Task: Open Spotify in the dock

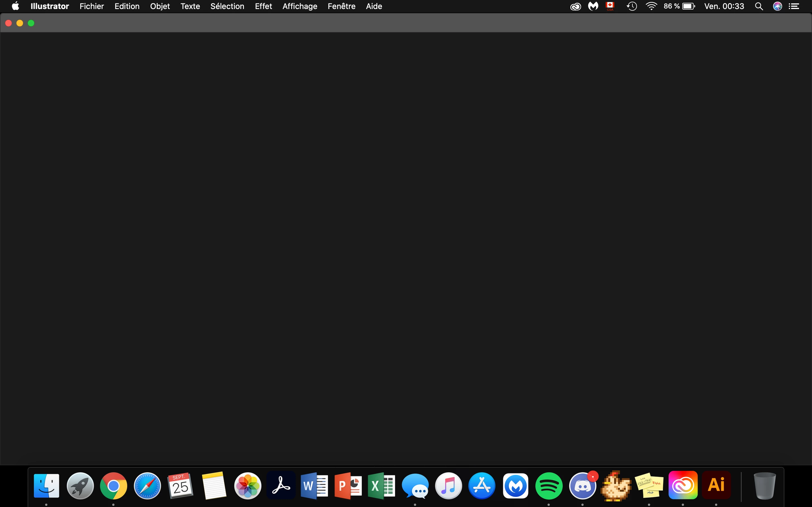Action: coord(549,485)
